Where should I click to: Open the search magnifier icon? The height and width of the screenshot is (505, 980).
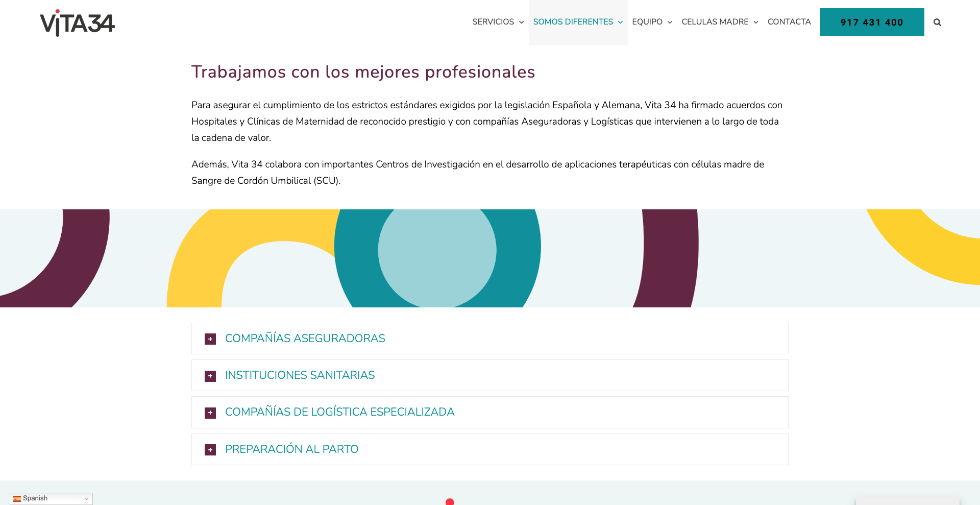click(937, 22)
